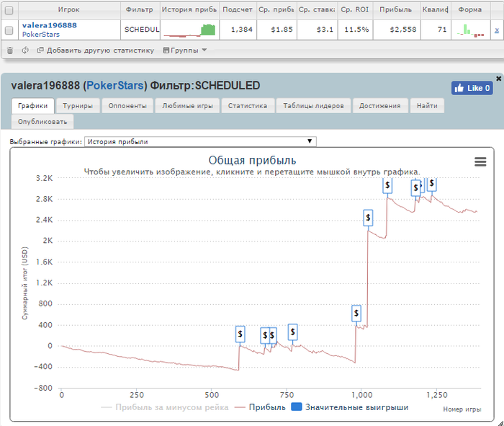Switch to the 'Графики' tab
504x426 pixels.
(33, 106)
